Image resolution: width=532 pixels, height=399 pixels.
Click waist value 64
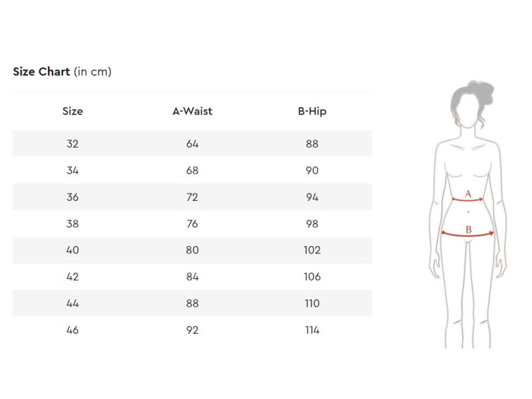(x=192, y=144)
